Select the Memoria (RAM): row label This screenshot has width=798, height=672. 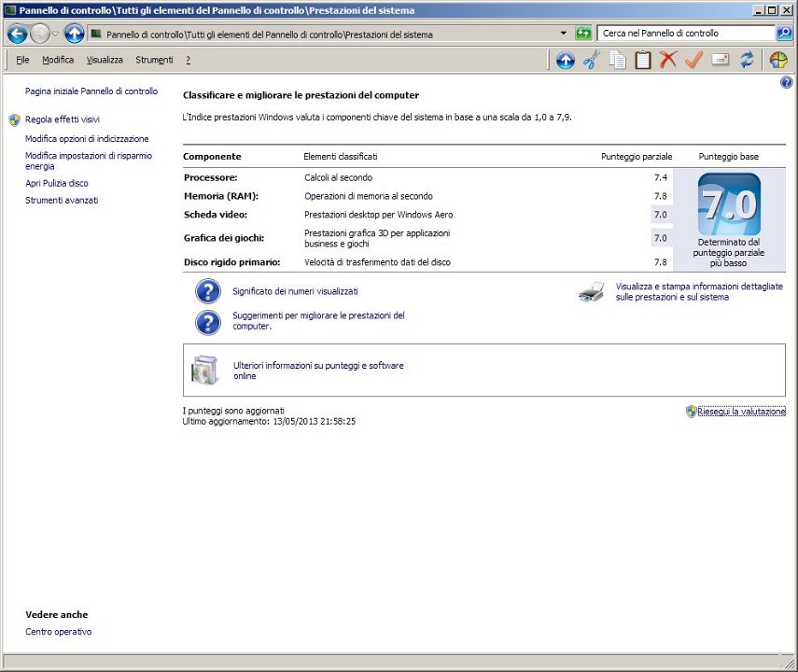point(221,196)
